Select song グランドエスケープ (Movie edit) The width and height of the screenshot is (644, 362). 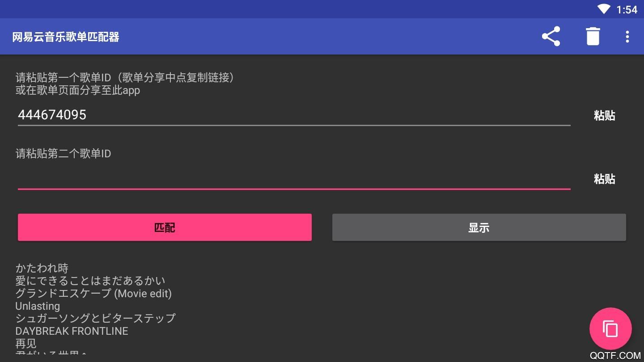tap(93, 294)
